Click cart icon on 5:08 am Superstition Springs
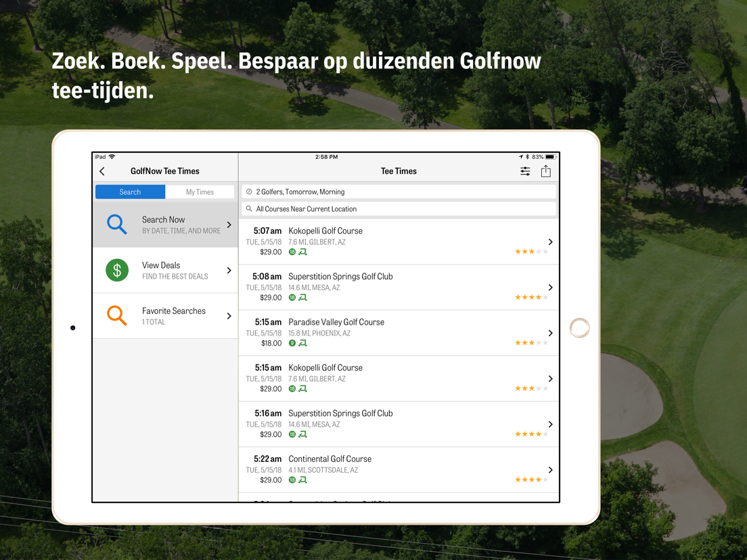747x560 pixels. point(302,298)
